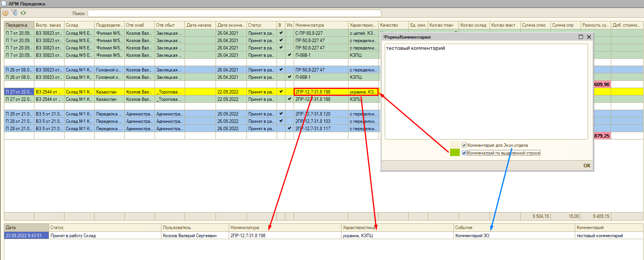644x260 pixels.
Task: Click into the тестовый комментарий text area
Action: (486, 92)
